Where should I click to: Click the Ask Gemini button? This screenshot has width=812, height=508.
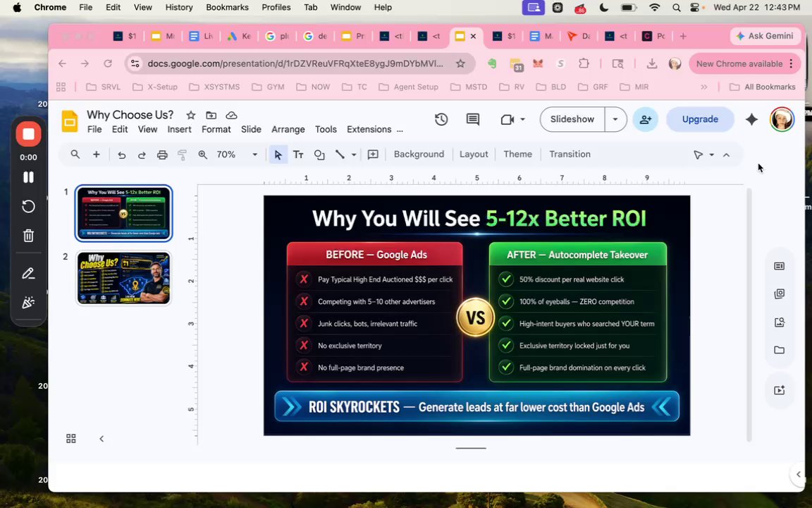point(764,36)
